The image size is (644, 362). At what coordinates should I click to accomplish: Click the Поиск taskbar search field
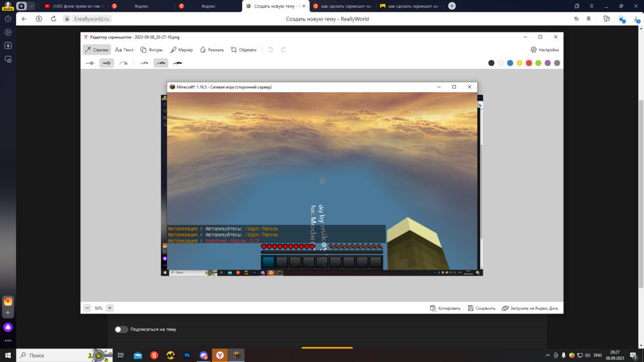(x=64, y=355)
